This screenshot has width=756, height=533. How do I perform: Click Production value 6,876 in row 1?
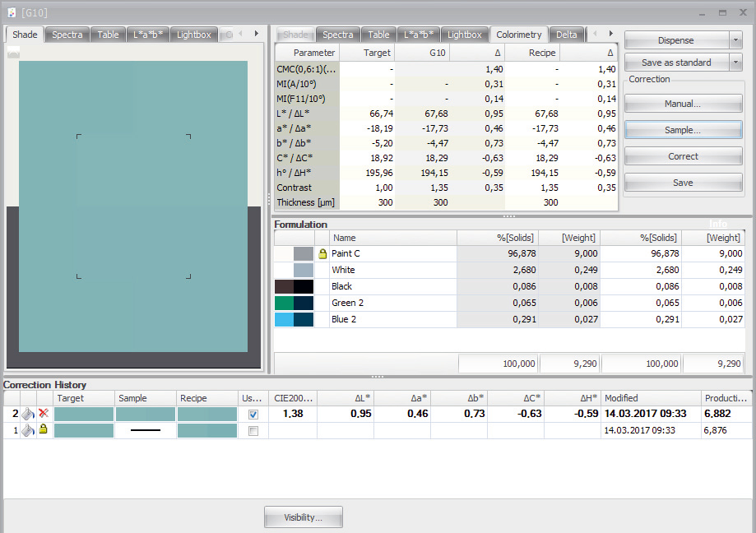click(x=715, y=430)
